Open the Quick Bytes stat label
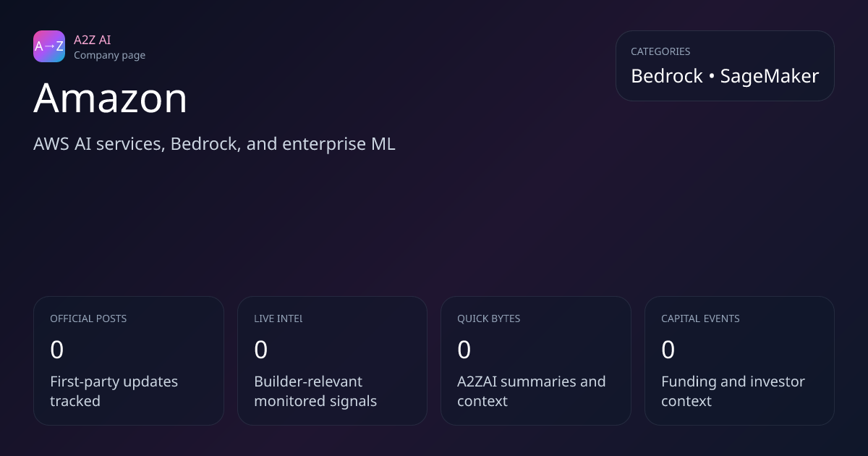Screen dimensions: 868x456 (x=489, y=318)
